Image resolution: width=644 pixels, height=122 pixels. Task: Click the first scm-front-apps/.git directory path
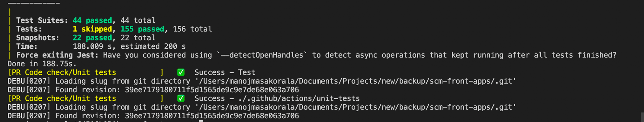[x=356, y=81]
